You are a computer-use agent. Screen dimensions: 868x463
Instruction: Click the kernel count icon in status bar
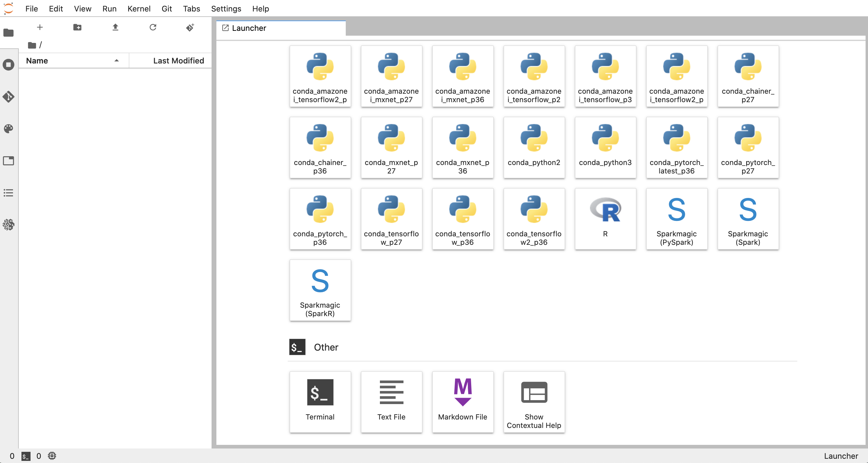point(52,456)
